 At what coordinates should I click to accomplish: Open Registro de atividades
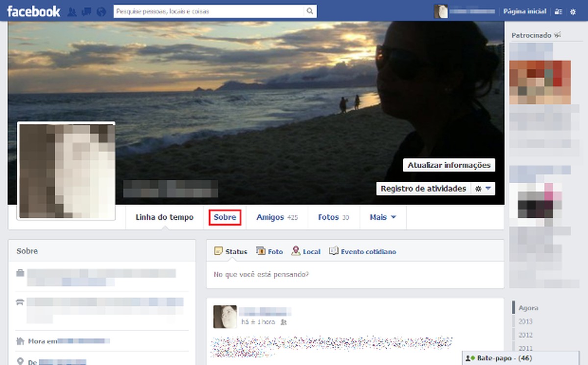coord(423,188)
